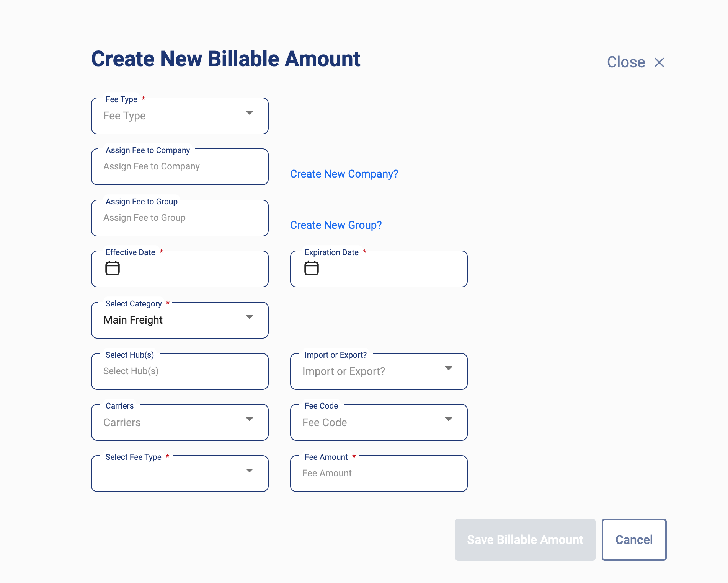
Task: Expand the Carriers dropdown
Action: (250, 419)
